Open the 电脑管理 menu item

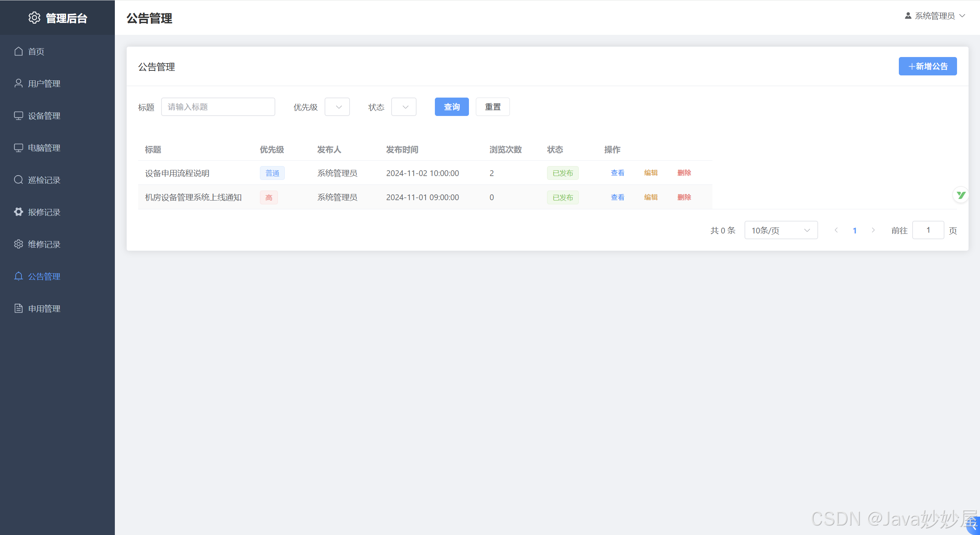(x=57, y=148)
